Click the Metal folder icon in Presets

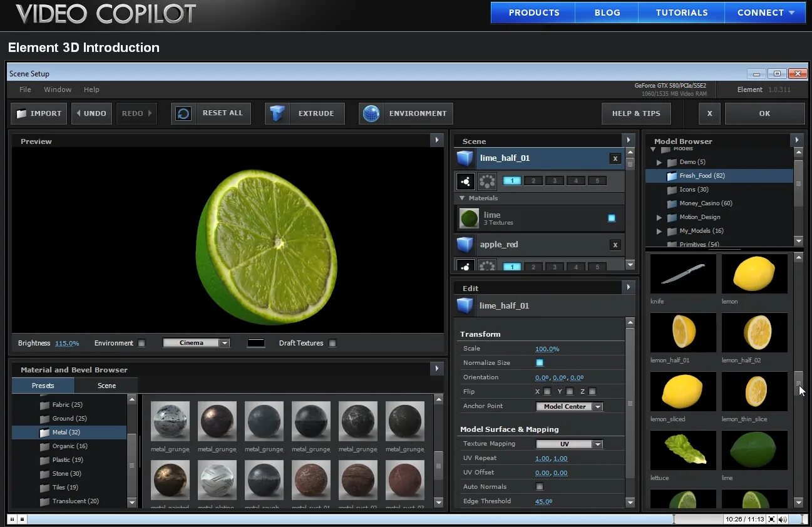point(44,432)
